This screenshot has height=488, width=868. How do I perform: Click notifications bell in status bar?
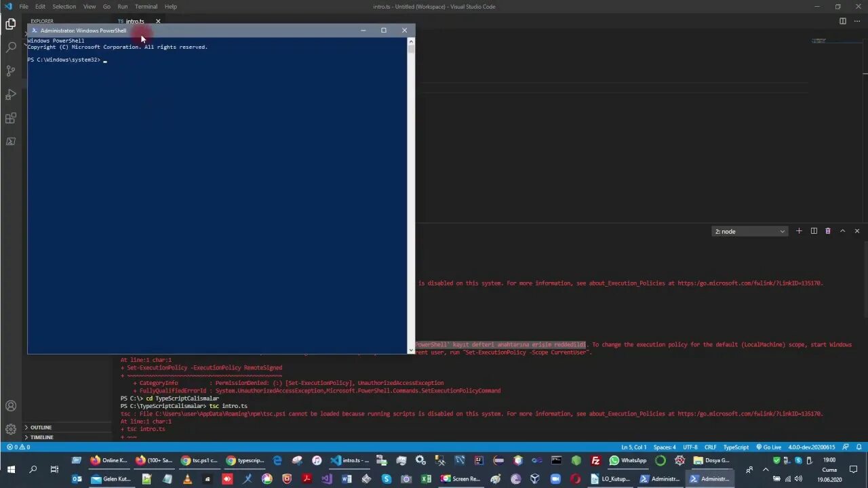click(x=859, y=447)
